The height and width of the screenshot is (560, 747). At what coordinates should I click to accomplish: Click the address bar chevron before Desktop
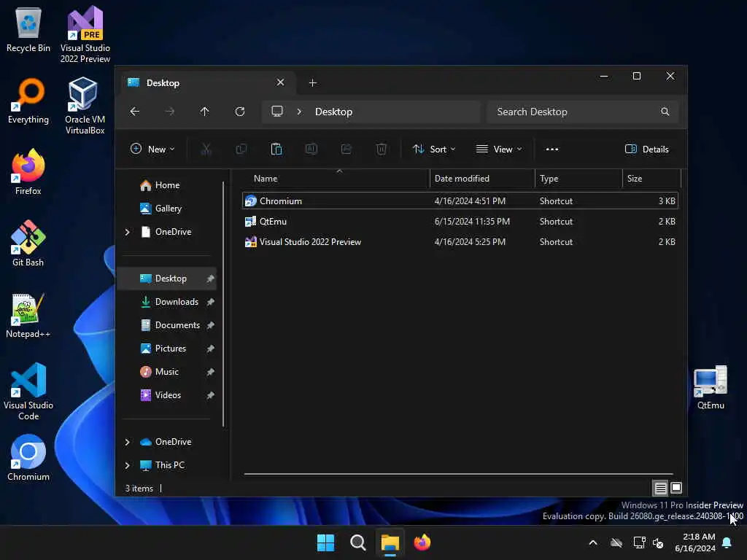coord(299,112)
